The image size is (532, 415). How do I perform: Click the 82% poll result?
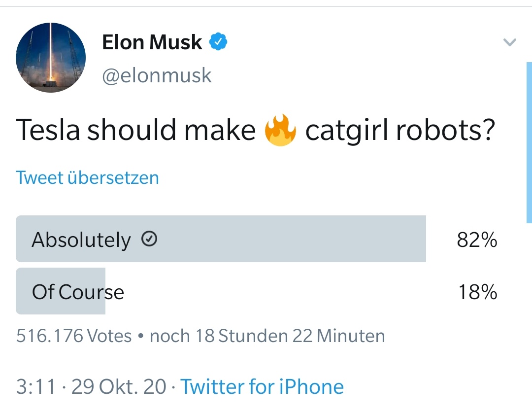pos(477,240)
